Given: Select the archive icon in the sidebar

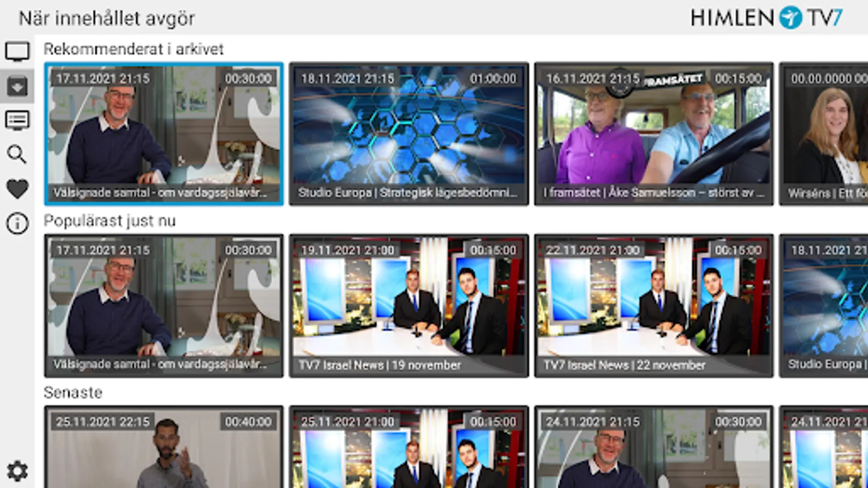Looking at the screenshot, I should point(17,86).
